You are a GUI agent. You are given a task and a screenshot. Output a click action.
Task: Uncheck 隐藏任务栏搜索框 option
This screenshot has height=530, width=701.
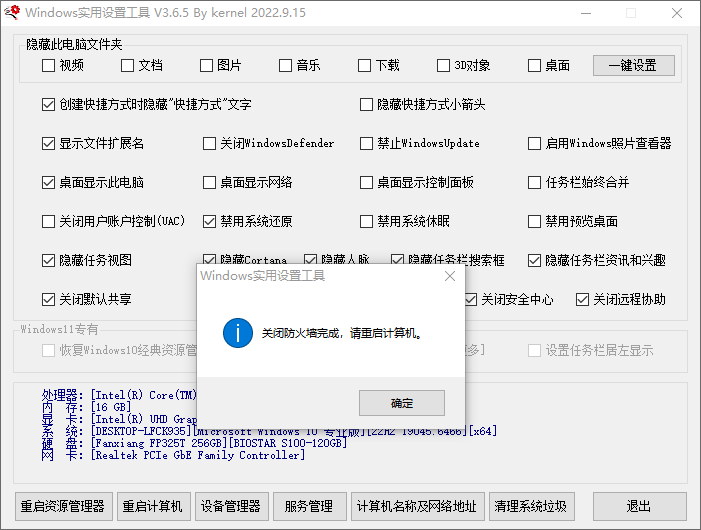pyautogui.click(x=397, y=259)
